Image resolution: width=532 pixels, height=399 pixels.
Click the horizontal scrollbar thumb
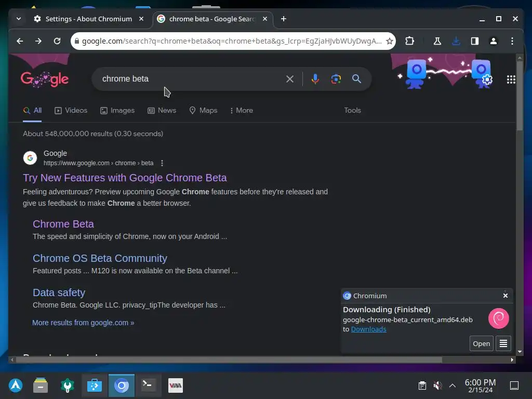[229, 360]
